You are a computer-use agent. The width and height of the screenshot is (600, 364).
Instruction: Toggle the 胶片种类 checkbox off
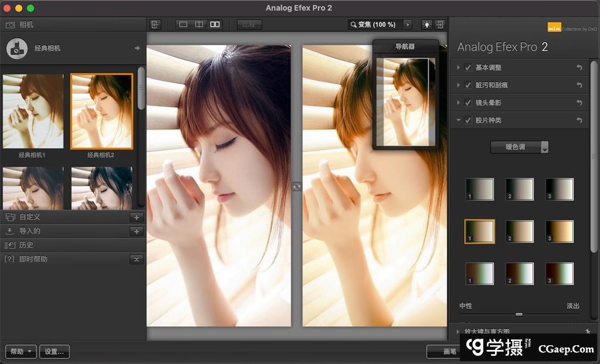coord(468,120)
